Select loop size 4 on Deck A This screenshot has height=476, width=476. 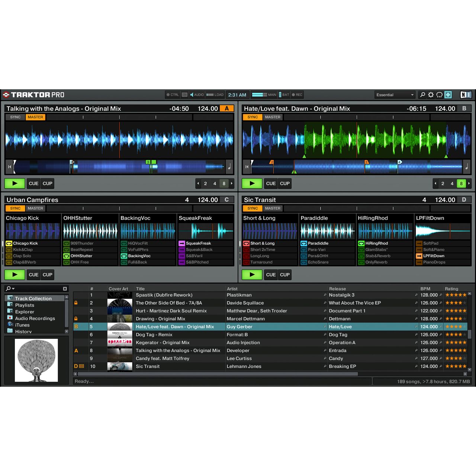(x=215, y=183)
